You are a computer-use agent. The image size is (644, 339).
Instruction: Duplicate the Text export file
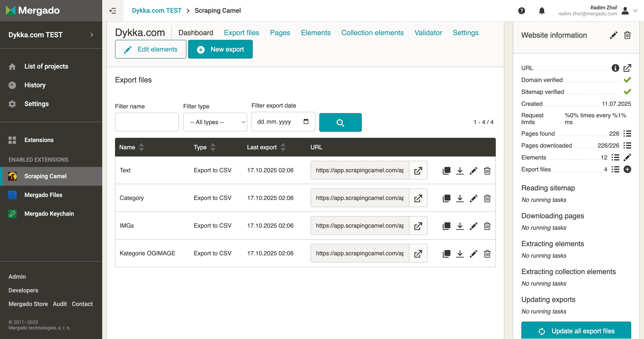coord(446,171)
